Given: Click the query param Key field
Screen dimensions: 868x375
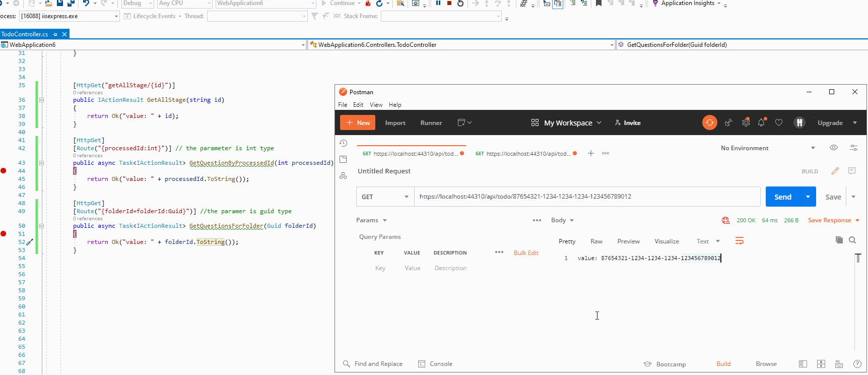Looking at the screenshot, I should point(380,268).
